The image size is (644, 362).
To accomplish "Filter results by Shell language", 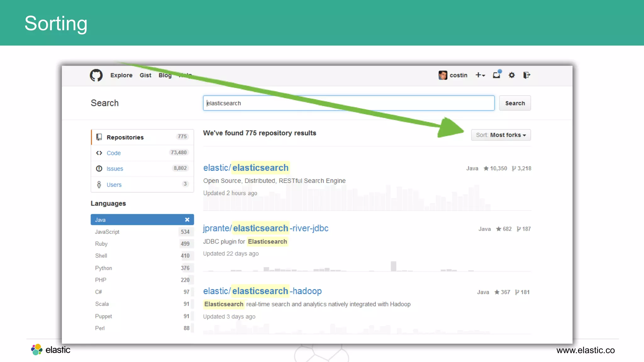I will coord(142,256).
